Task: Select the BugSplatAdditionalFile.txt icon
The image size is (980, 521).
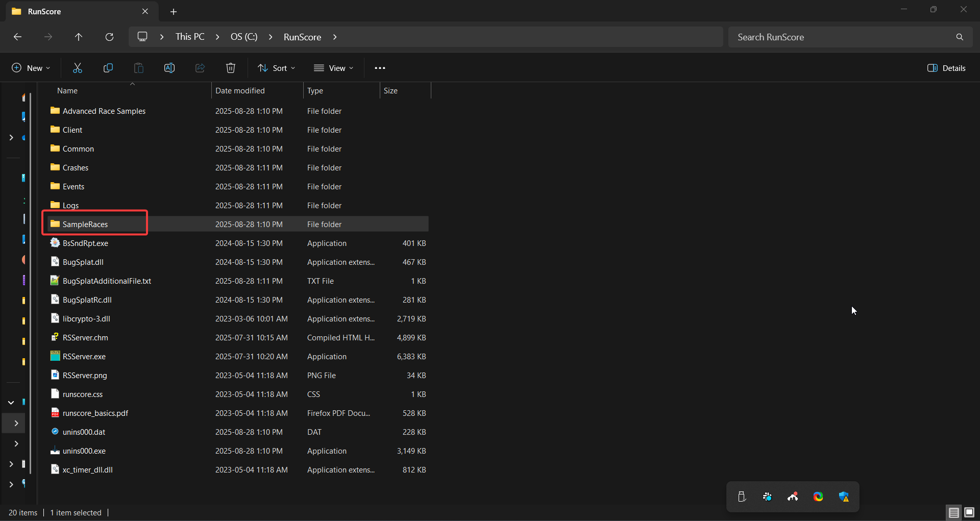Action: tap(55, 281)
